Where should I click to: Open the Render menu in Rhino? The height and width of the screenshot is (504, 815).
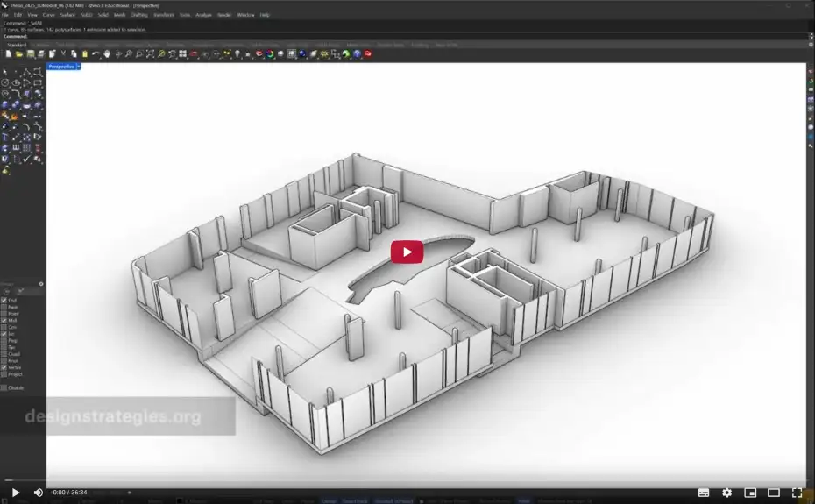tap(224, 15)
